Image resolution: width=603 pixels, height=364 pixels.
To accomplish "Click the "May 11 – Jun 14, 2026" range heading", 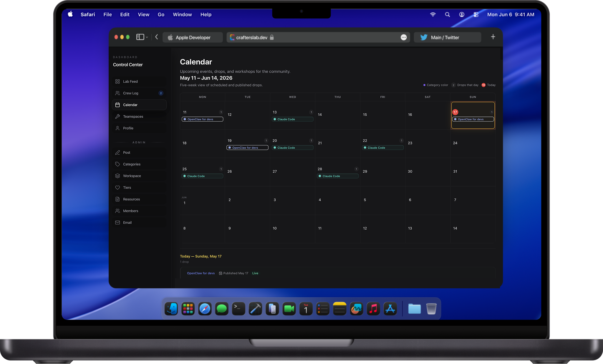I will point(206,78).
